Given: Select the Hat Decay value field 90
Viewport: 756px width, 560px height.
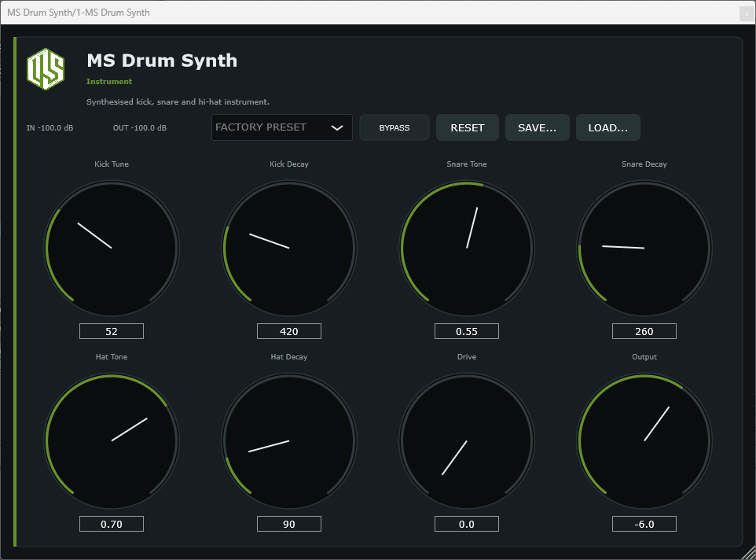Looking at the screenshot, I should pyautogui.click(x=288, y=524).
